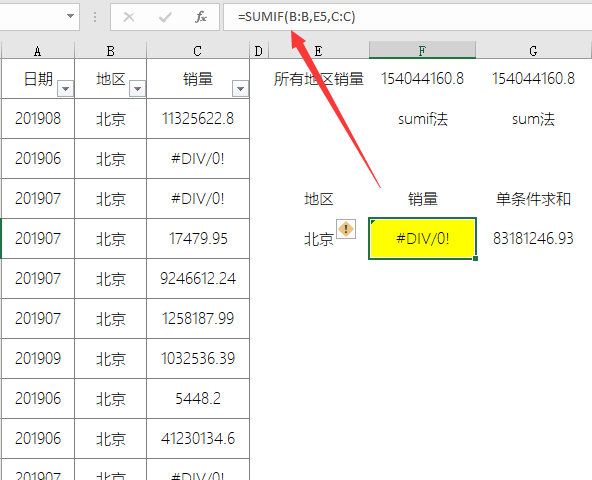The width and height of the screenshot is (592, 480).
Task: Open the 日期 filter dropdown
Action: pyautogui.click(x=65, y=89)
